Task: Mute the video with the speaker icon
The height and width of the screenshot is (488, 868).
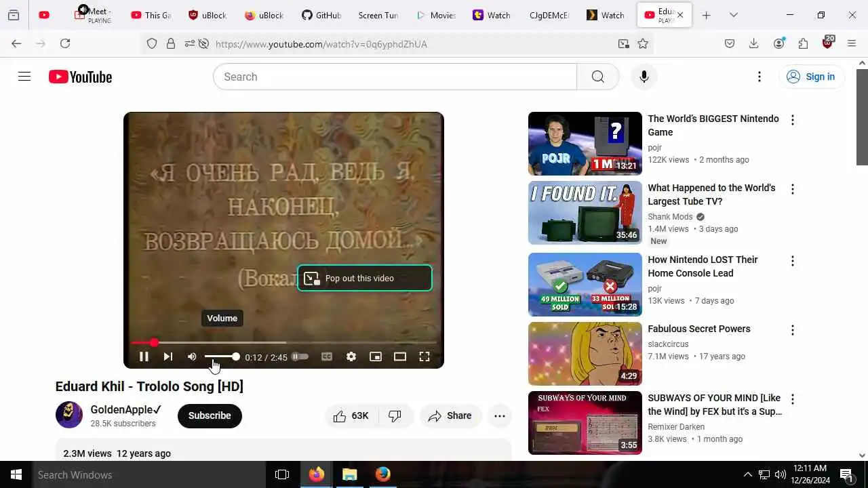Action: 192,357
